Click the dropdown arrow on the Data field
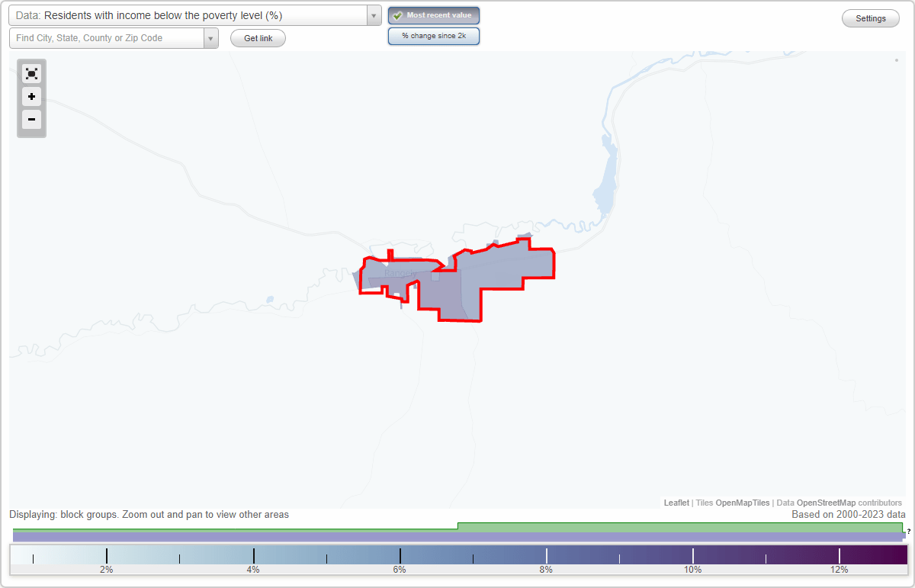Screen dimensions: 915x588 (373, 14)
